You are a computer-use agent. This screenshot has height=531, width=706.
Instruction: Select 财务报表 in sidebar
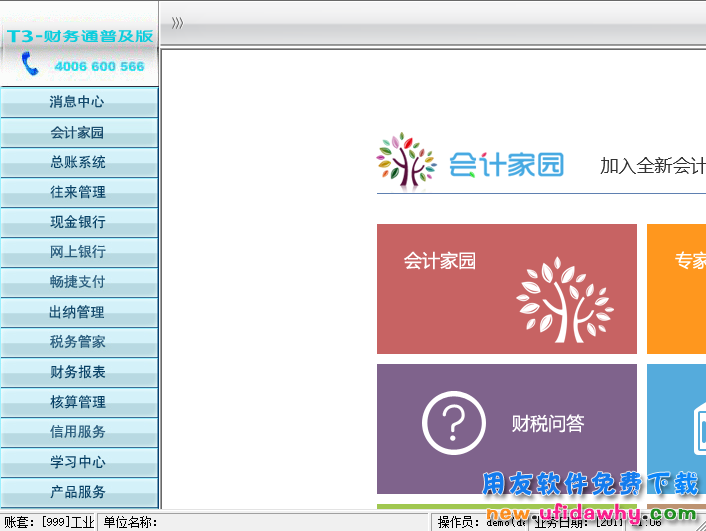(x=78, y=372)
